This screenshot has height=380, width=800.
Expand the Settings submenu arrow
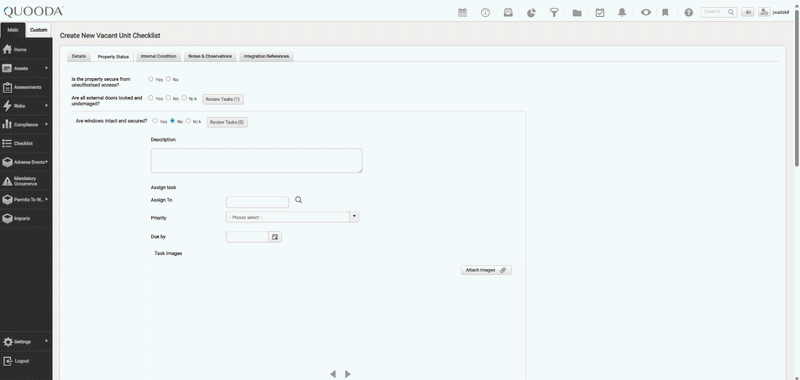(x=46, y=341)
